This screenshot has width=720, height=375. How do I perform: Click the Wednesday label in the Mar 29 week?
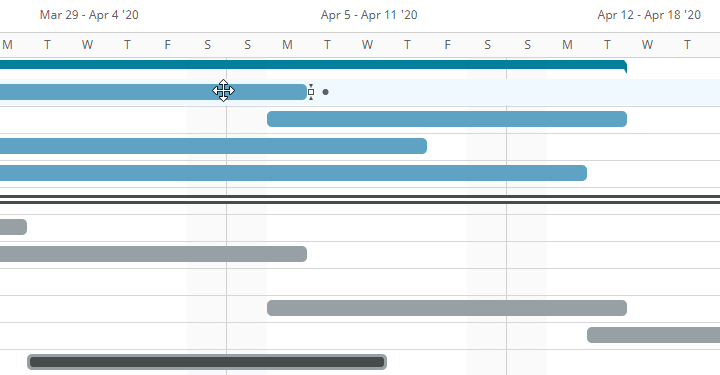(87, 45)
